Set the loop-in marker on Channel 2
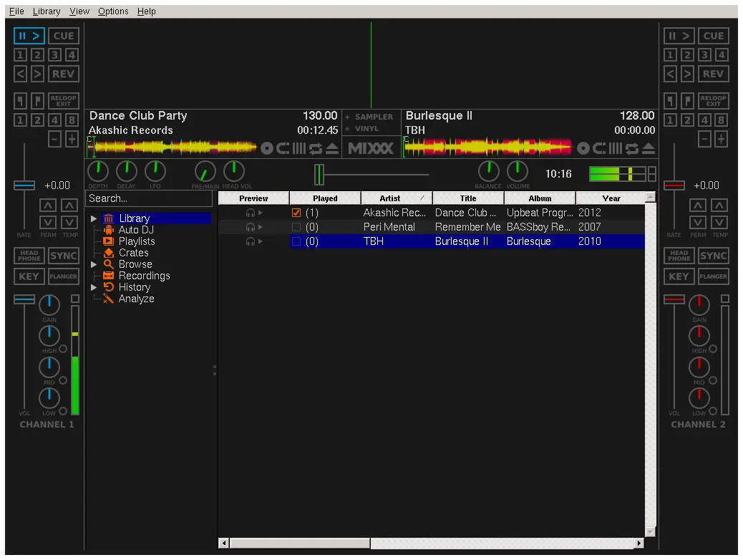The height and width of the screenshot is (560, 743). pyautogui.click(x=670, y=100)
